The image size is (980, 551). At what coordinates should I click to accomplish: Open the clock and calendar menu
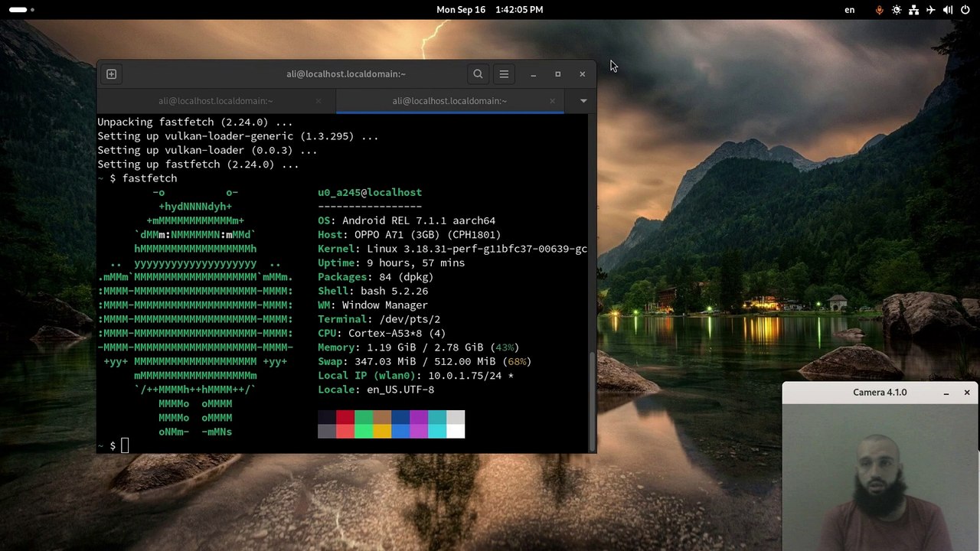pos(489,10)
